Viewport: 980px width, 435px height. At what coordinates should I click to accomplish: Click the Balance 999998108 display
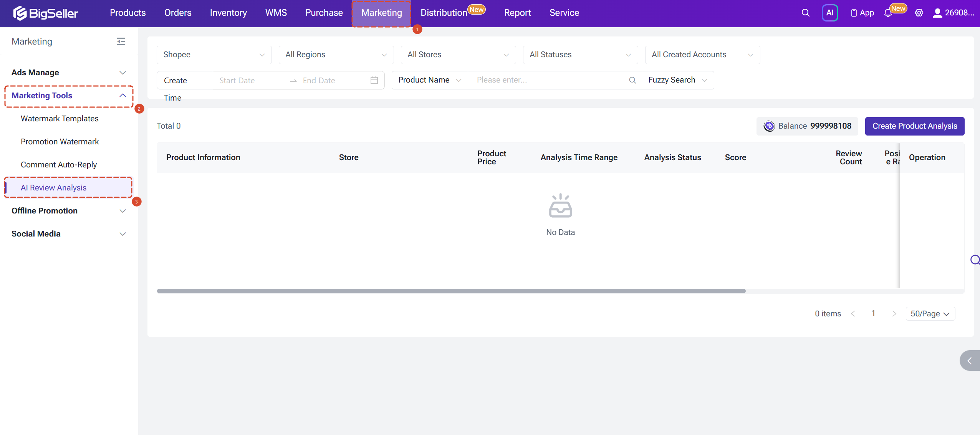coord(807,126)
